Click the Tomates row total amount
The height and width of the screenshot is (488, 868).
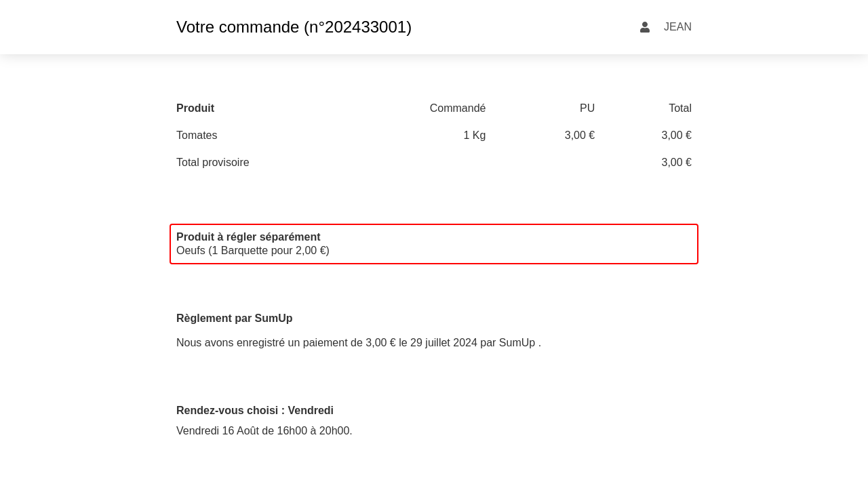pyautogui.click(x=676, y=136)
